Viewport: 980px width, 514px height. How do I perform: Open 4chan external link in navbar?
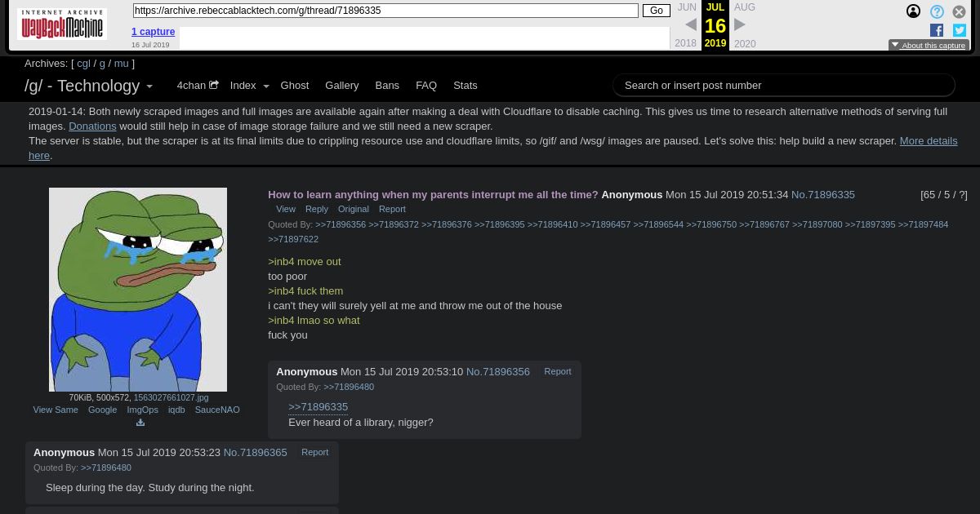click(x=198, y=85)
